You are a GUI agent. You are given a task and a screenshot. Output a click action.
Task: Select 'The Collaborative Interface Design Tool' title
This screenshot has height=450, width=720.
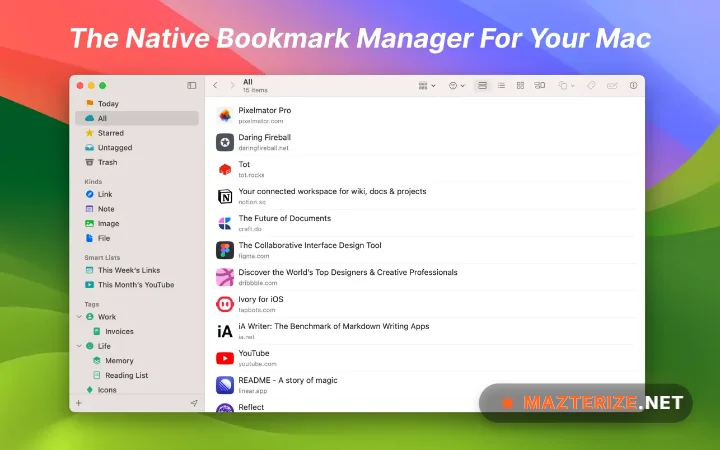click(309, 245)
